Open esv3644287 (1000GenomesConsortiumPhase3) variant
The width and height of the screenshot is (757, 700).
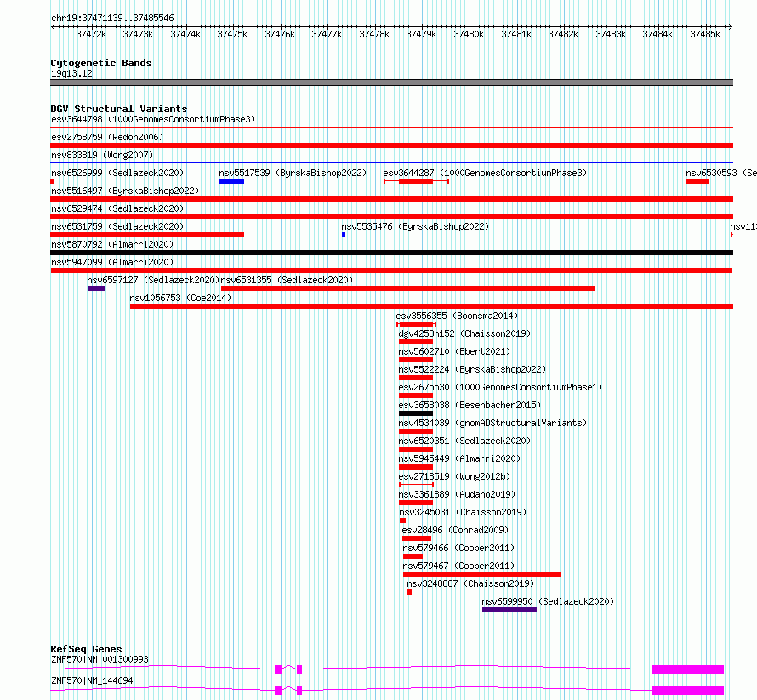tap(485, 173)
